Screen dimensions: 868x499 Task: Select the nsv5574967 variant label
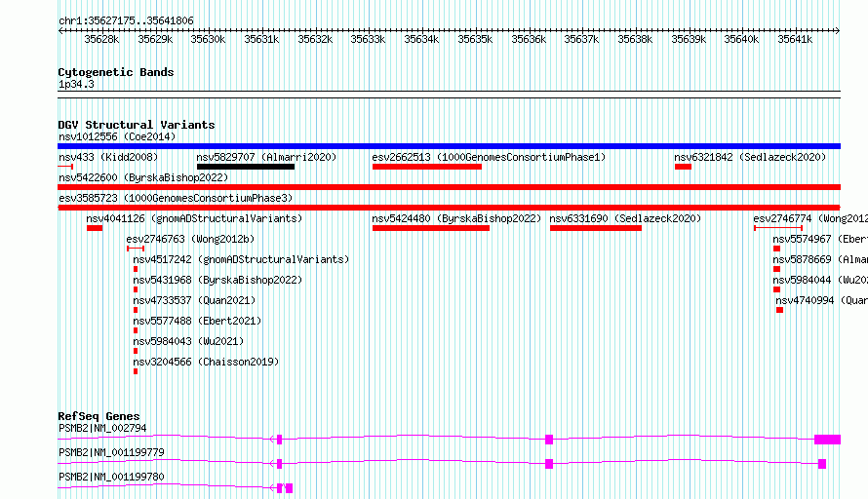(820, 239)
